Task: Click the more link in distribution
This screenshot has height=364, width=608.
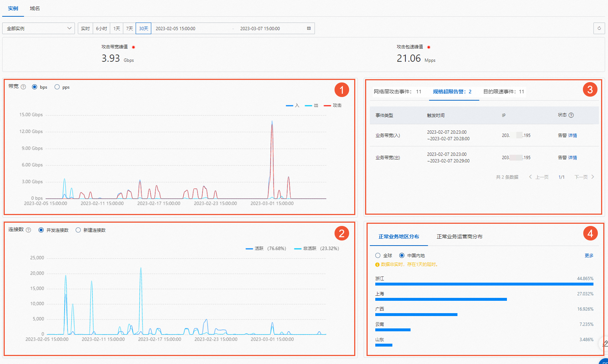Action: pyautogui.click(x=589, y=255)
